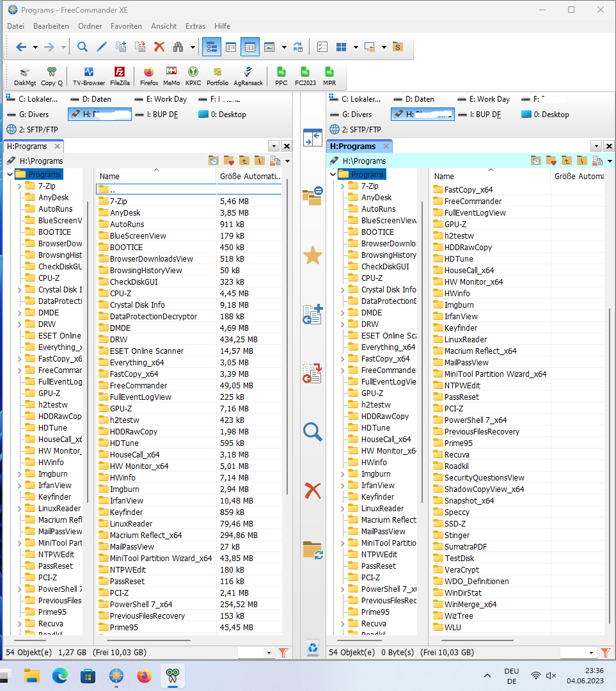Viewport: 616px width, 691px height.
Task: Open the search magnifier in toolbar
Action: 82,47
